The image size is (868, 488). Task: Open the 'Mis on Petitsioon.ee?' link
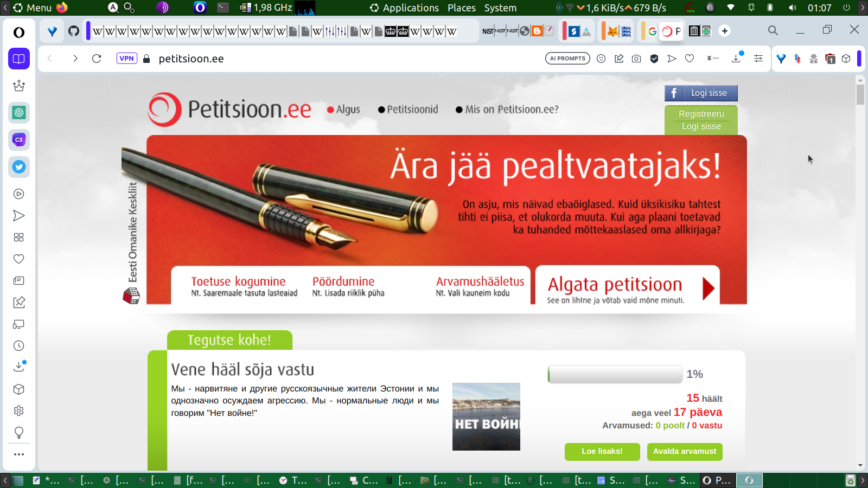pos(507,110)
